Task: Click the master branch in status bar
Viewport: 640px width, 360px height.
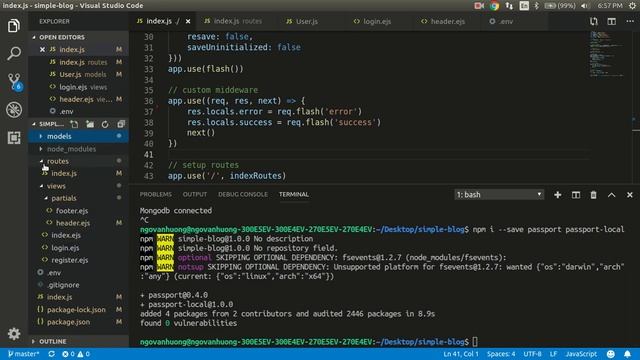Action: (x=24, y=354)
